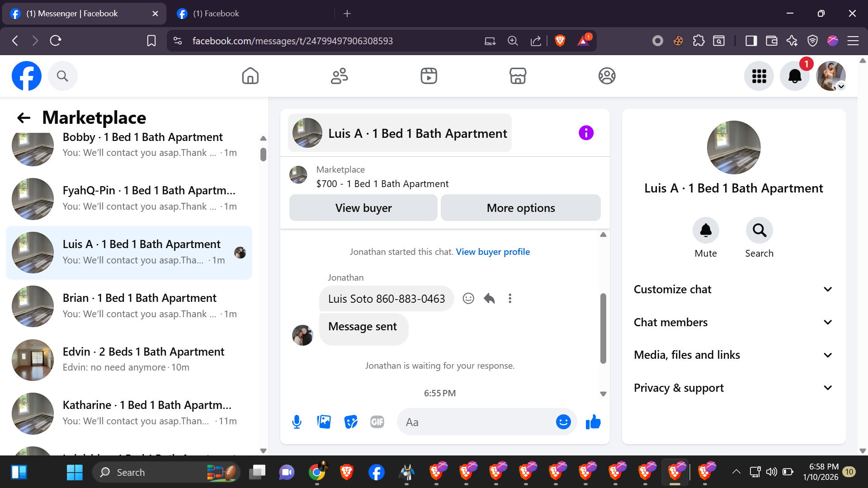Click the Aa message input field
868x488 pixels.
tap(475, 422)
